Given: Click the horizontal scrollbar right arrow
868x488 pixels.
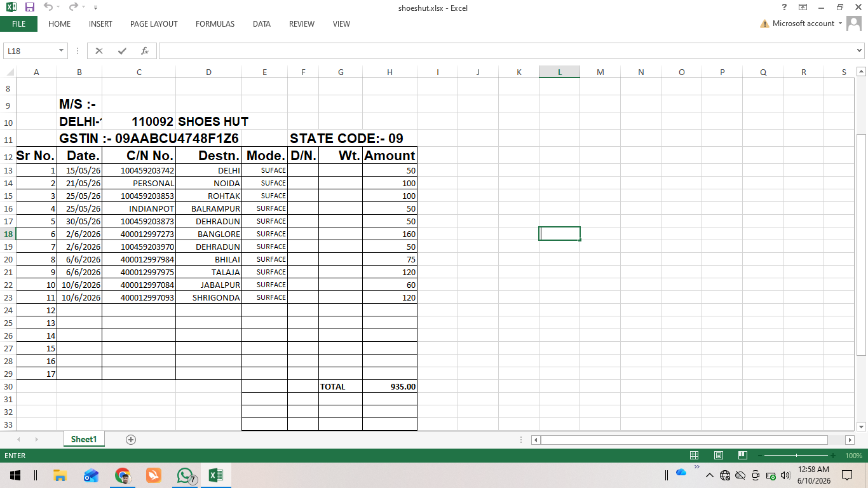Looking at the screenshot, I should [x=850, y=440].
